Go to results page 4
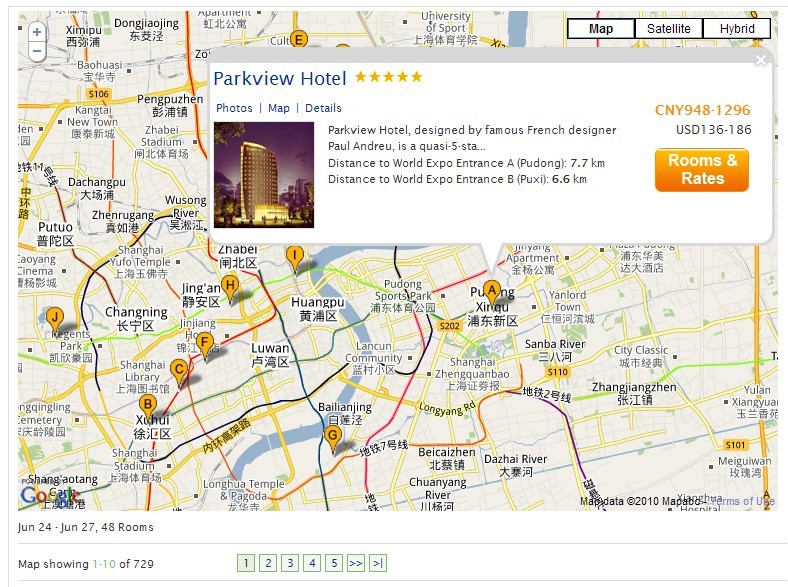 312,563
